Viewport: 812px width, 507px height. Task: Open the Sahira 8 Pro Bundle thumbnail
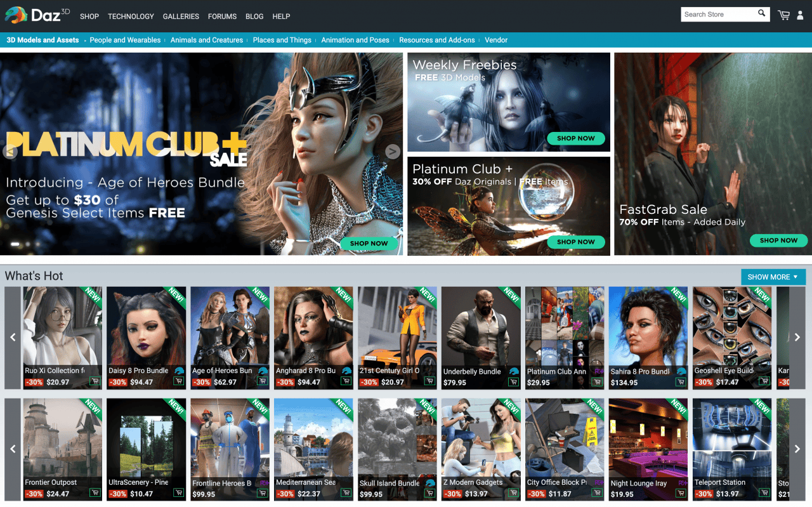[648, 327]
